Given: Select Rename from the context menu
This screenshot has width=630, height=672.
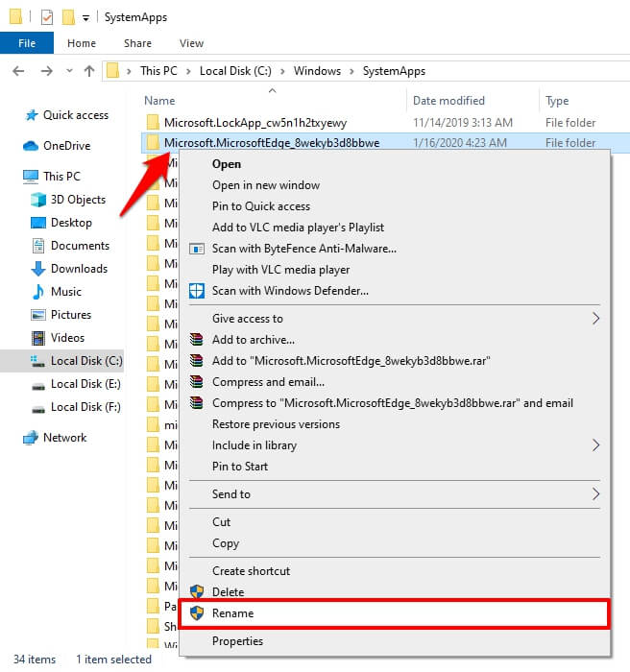Looking at the screenshot, I should (232, 613).
